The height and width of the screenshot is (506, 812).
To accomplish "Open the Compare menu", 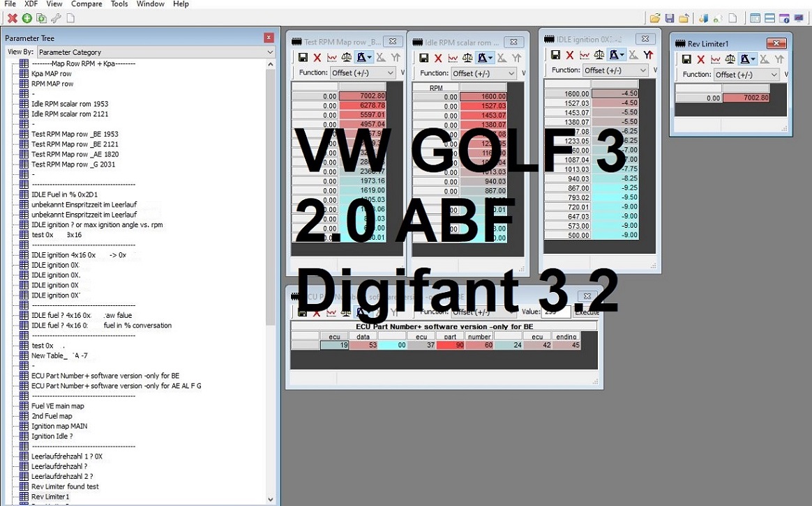I will pyautogui.click(x=87, y=4).
